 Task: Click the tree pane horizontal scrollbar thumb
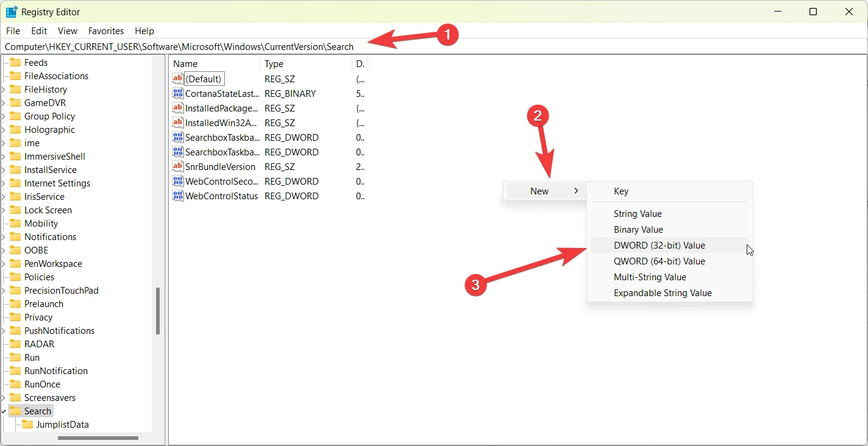pyautogui.click(x=98, y=437)
